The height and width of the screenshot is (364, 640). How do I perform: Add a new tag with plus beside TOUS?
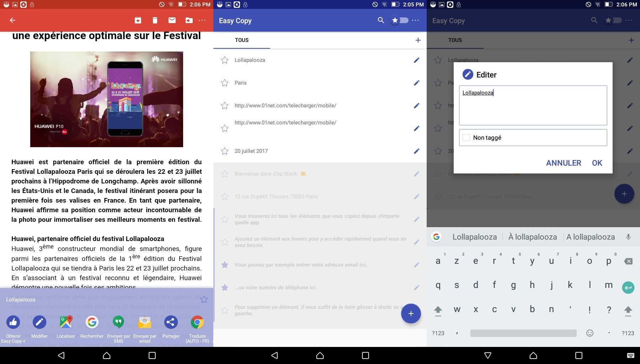pos(418,40)
